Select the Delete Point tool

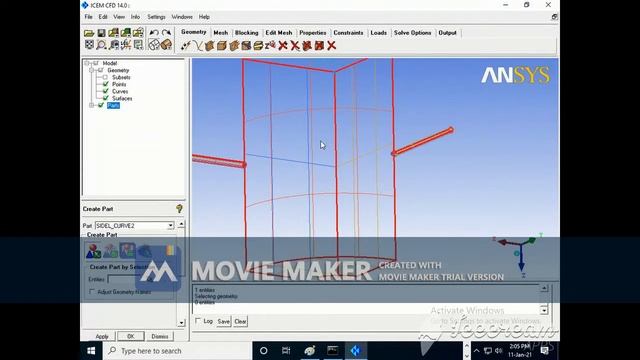click(x=282, y=46)
